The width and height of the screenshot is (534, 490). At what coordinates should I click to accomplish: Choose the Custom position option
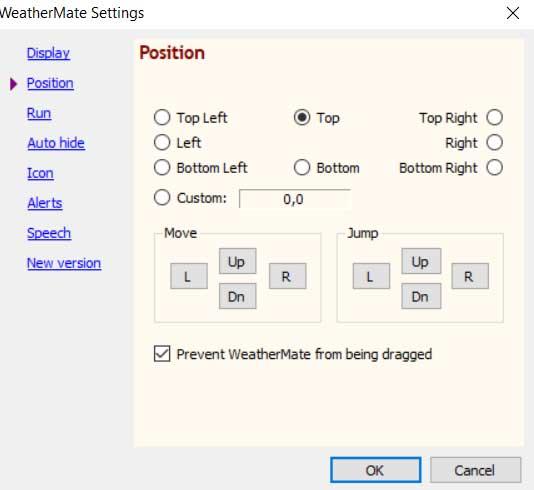tap(162, 197)
